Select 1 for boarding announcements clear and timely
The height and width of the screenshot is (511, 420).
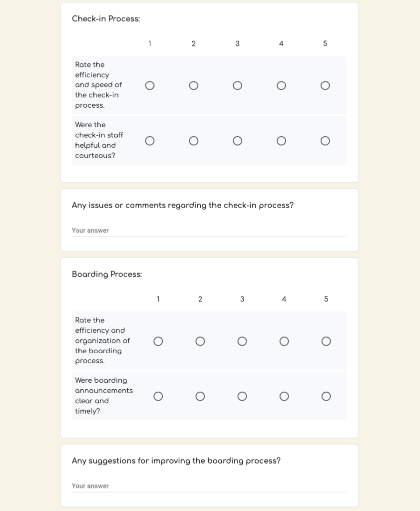[x=158, y=396]
